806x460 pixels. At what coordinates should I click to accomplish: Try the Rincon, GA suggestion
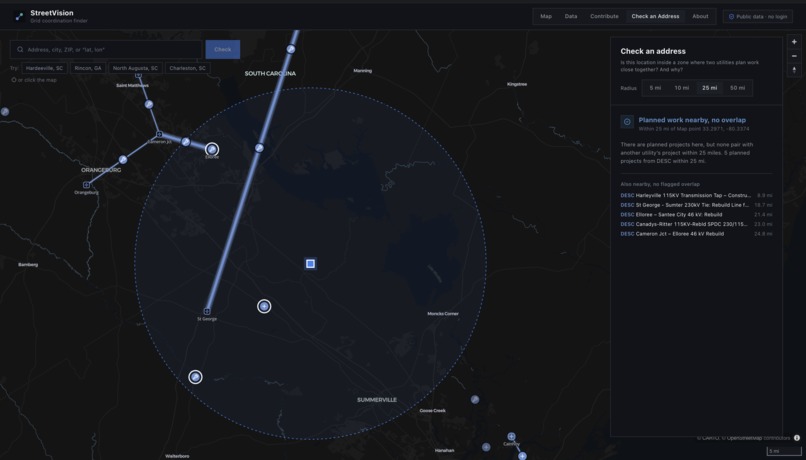pos(88,68)
